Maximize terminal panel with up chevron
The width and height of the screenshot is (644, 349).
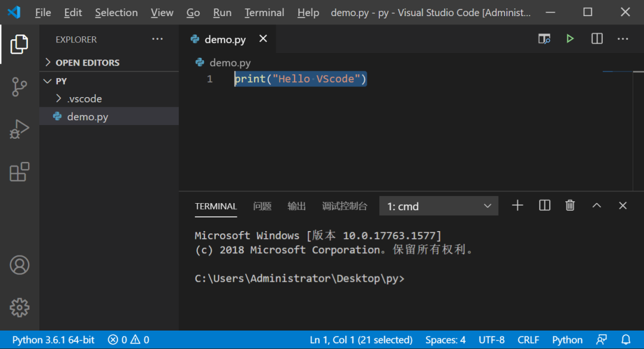pos(596,205)
